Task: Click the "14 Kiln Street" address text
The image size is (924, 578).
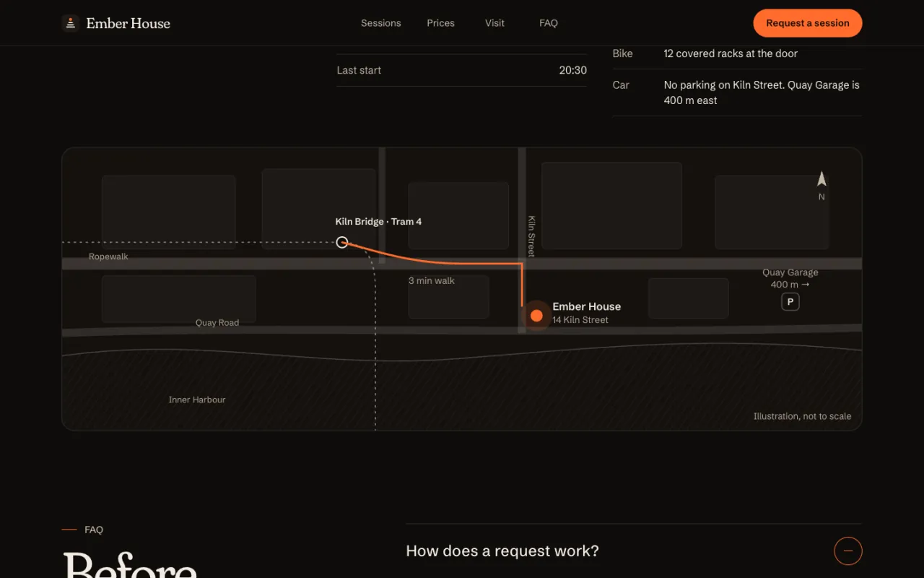Action: 580,320
